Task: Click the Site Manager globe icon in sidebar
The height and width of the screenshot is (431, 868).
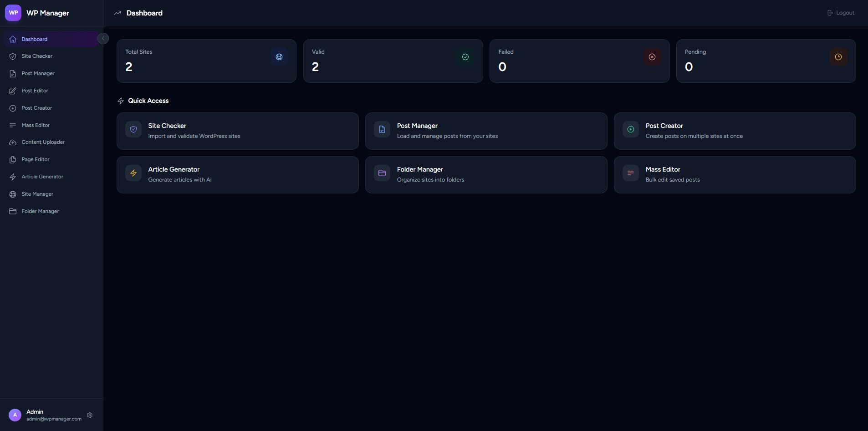Action: coord(13,194)
